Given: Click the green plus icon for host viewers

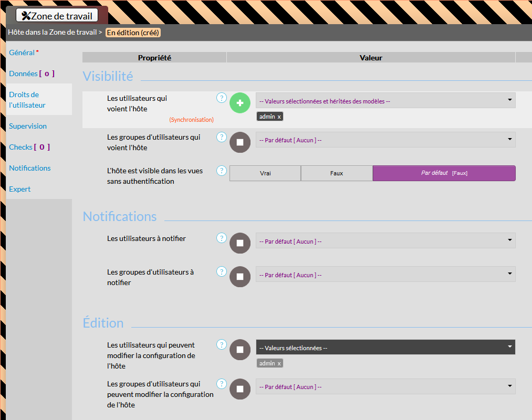Looking at the screenshot, I should [x=240, y=102].
